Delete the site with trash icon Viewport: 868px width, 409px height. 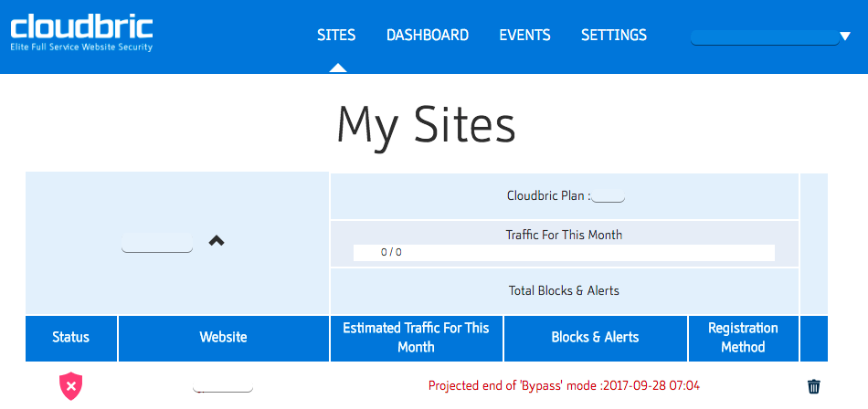click(x=814, y=386)
